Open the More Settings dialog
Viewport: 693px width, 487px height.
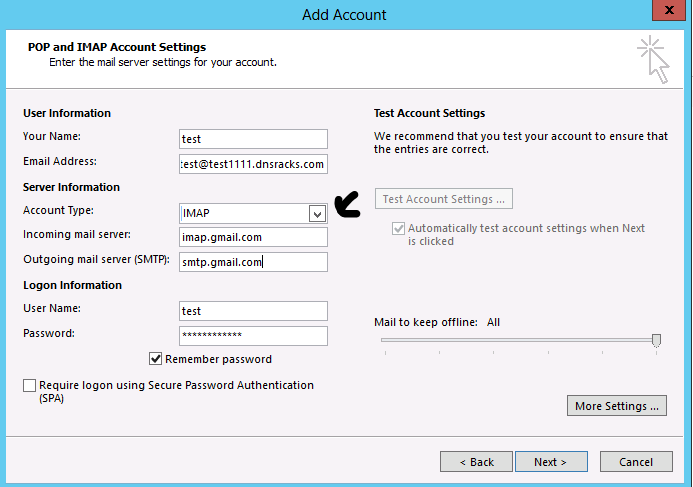tap(617, 406)
